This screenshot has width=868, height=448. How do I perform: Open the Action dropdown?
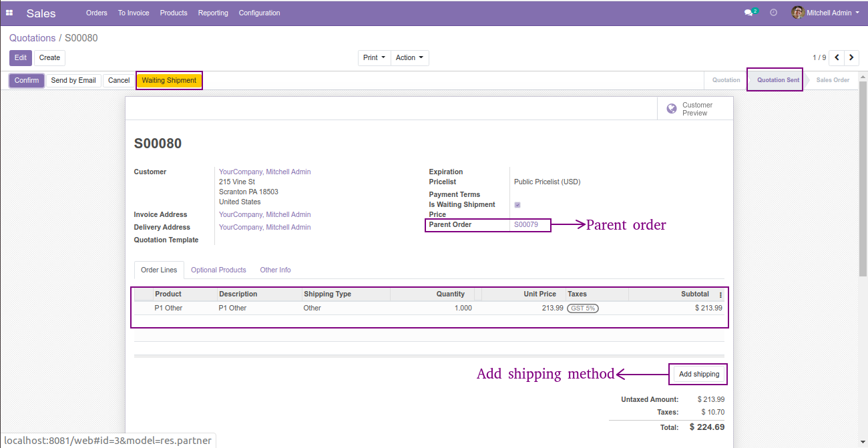[x=410, y=58]
